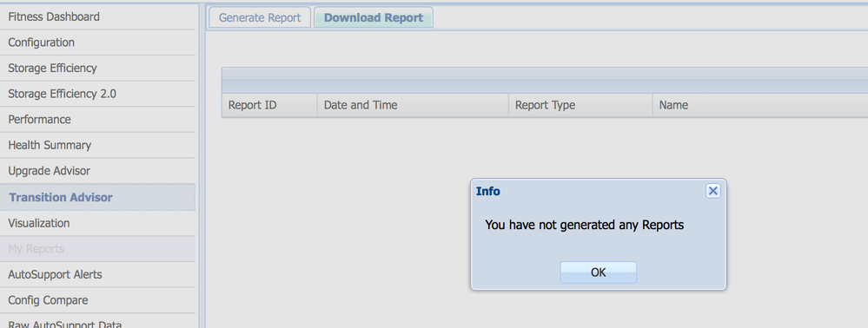Viewport: 868px width, 328px height.
Task: Open Raw AutoSupport Data item
Action: [x=97, y=321]
